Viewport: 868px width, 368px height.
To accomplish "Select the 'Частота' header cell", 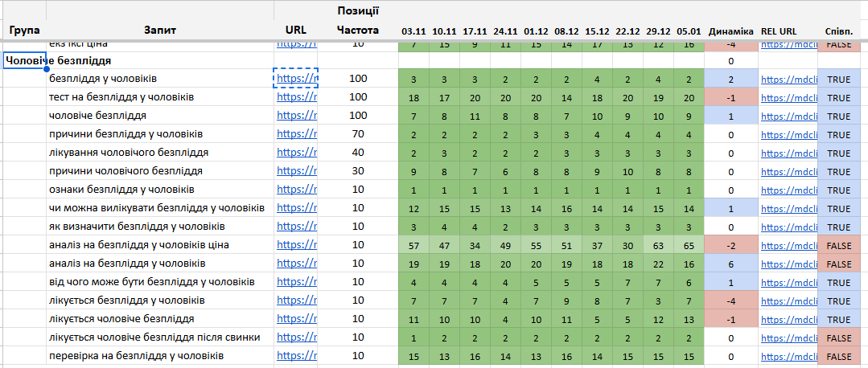I will click(357, 31).
